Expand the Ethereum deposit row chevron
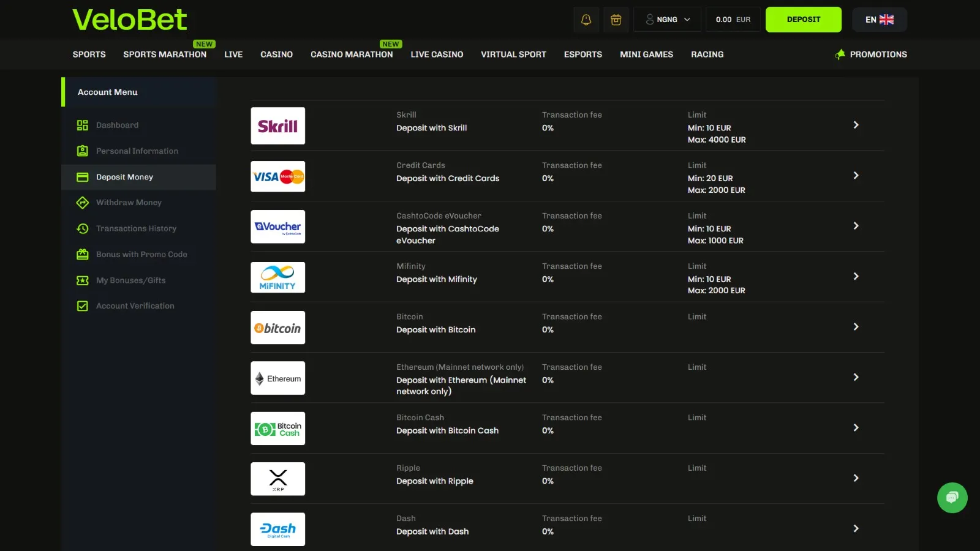Image resolution: width=980 pixels, height=551 pixels. (856, 377)
